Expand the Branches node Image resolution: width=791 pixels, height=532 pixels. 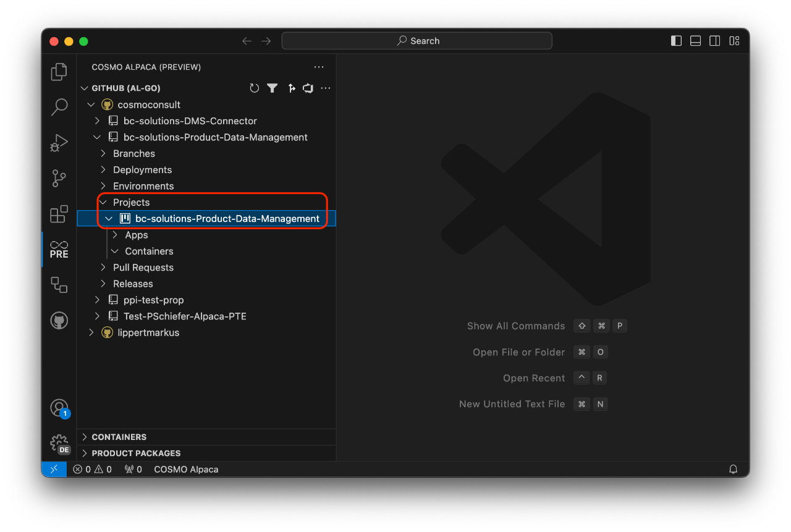(x=103, y=153)
